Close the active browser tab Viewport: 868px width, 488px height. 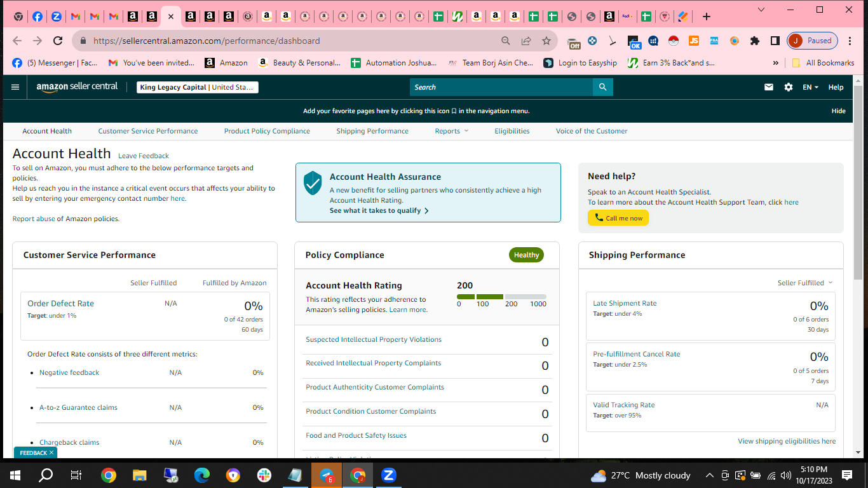[170, 17]
